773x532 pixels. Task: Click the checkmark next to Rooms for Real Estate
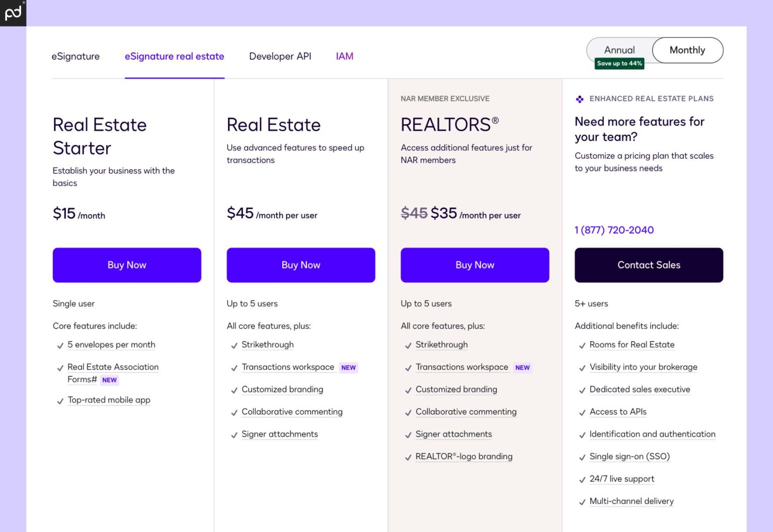click(582, 345)
